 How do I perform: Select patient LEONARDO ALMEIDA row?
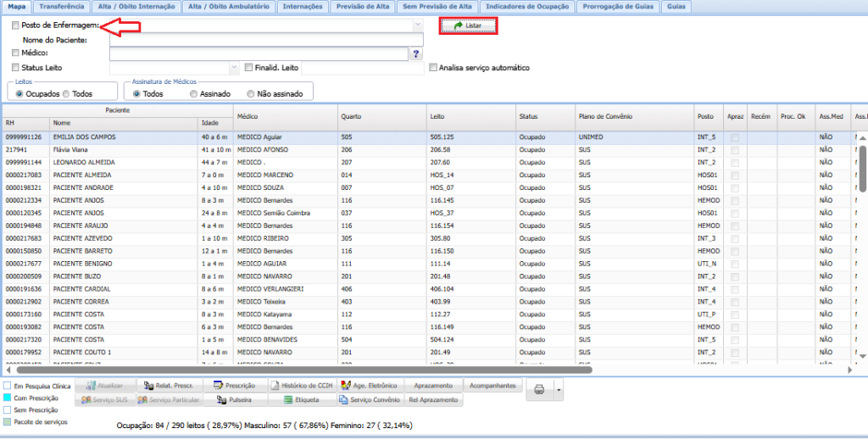(430, 162)
